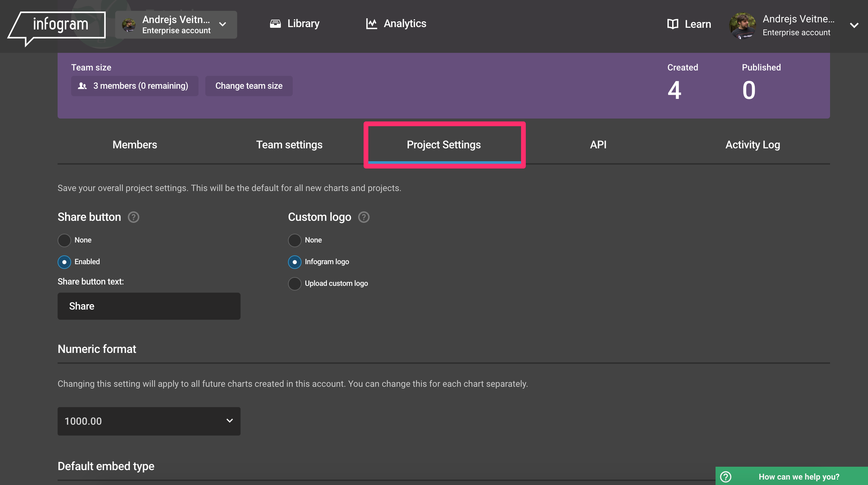The height and width of the screenshot is (485, 868).
Task: Click the Default embed type heading
Action: 106,466
